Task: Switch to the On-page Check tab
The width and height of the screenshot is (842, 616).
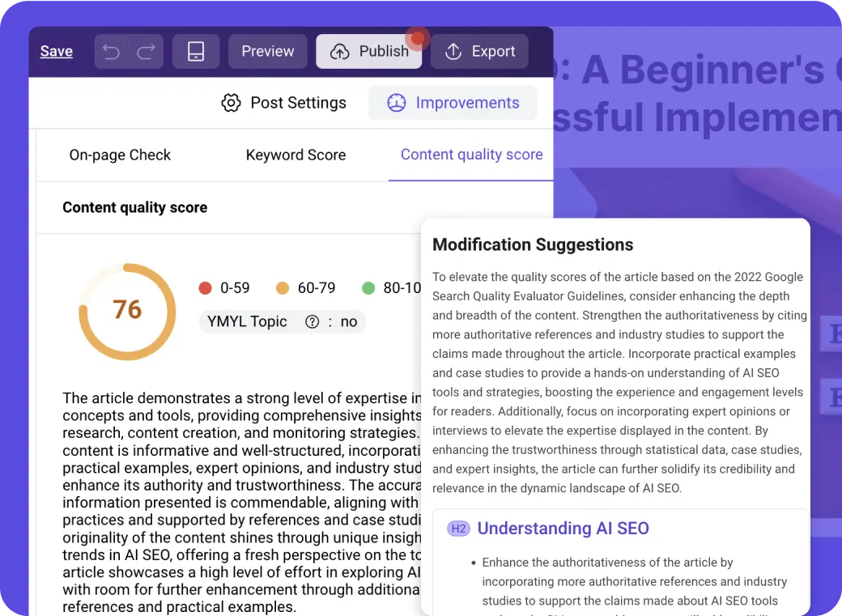Action: (120, 155)
